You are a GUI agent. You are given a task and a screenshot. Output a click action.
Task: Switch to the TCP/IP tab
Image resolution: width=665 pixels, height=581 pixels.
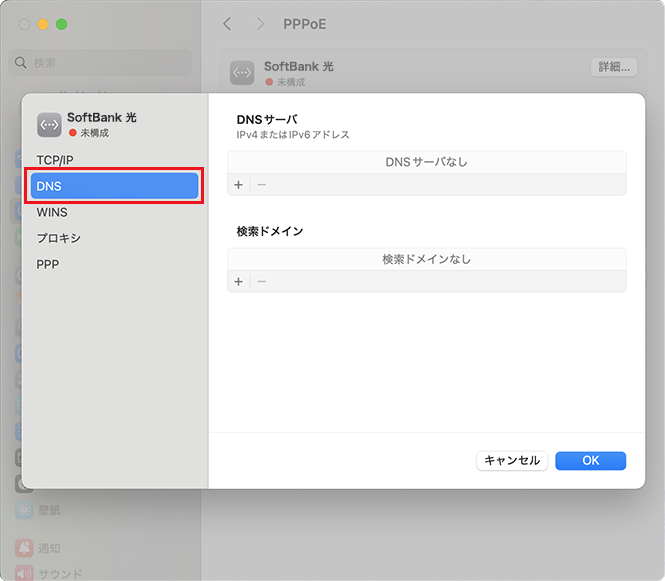(55, 160)
